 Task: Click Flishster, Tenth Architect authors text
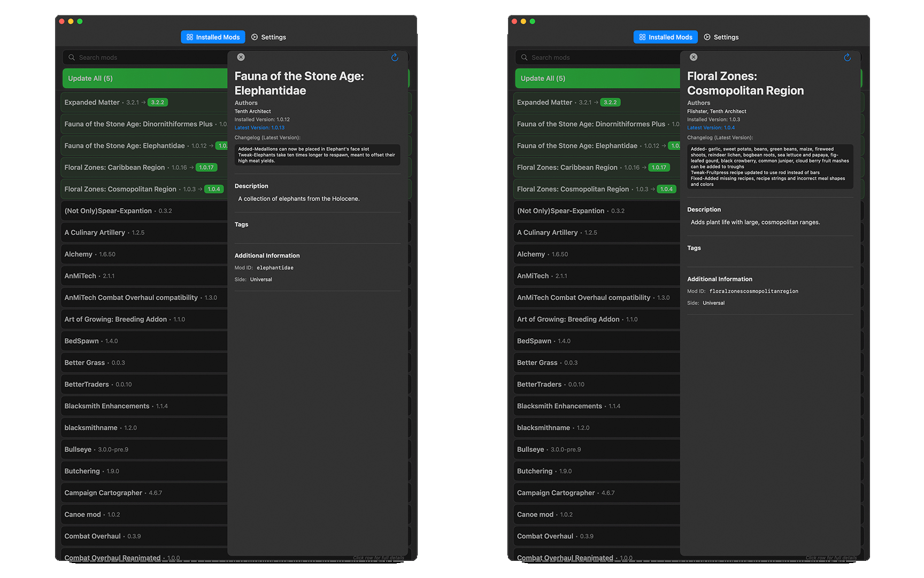pos(717,111)
